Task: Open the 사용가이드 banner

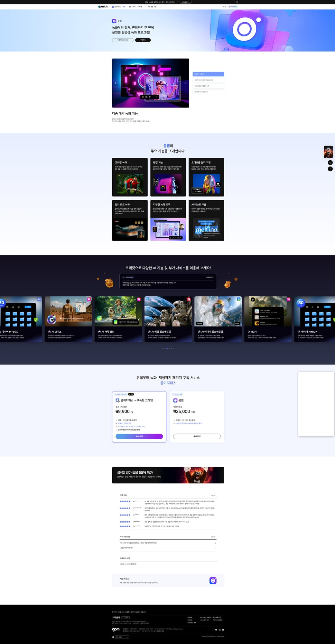Action: coord(168,581)
